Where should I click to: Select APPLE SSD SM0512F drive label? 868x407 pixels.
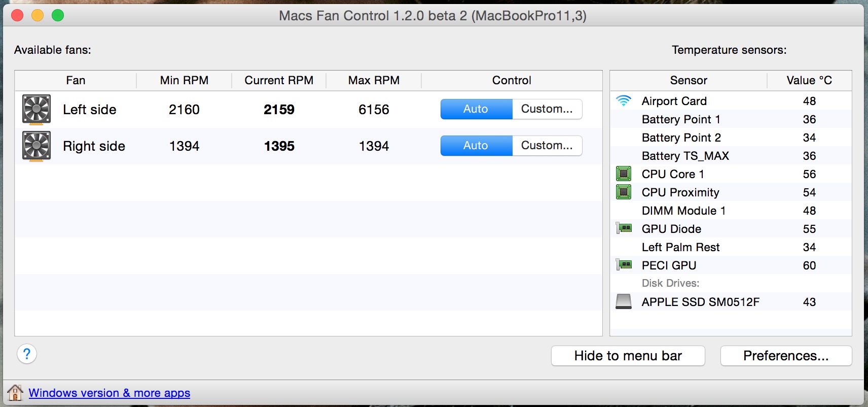click(x=700, y=302)
